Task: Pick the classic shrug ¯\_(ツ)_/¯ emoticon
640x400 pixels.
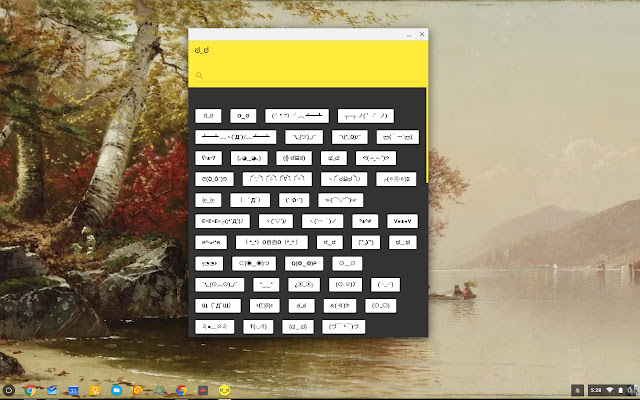Action: pyautogui.click(x=304, y=137)
